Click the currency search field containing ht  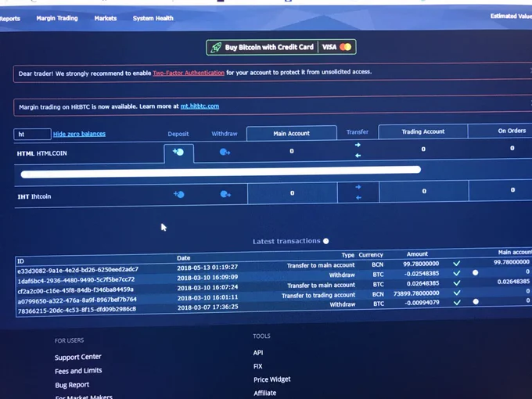tap(32, 135)
